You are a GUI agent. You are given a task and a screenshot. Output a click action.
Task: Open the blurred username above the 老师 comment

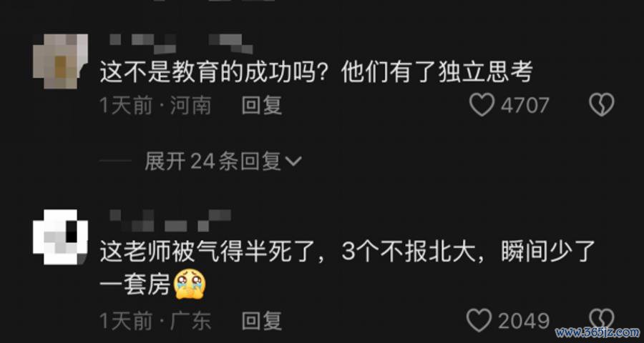click(x=170, y=221)
